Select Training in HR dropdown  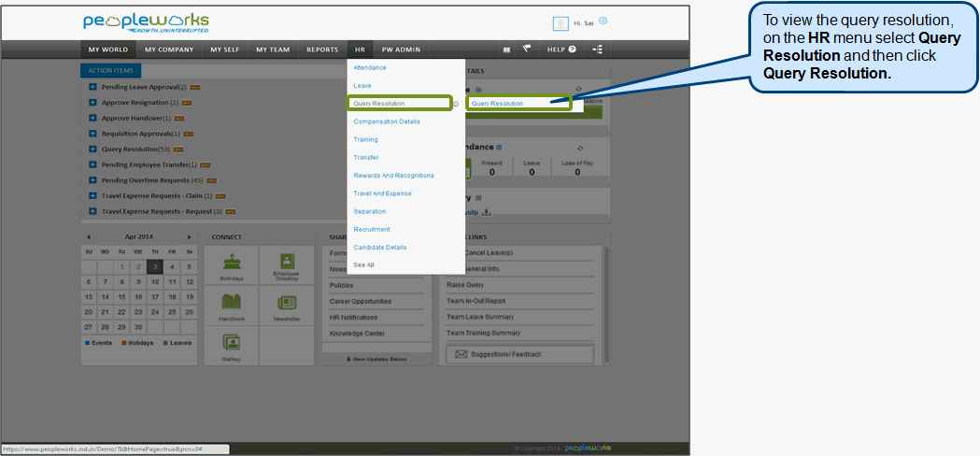(x=365, y=139)
